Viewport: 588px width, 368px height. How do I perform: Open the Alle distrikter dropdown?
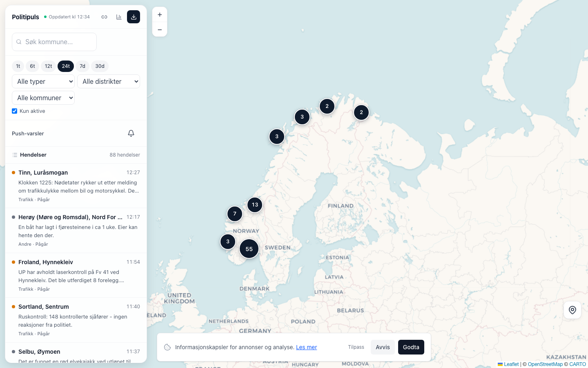tap(109, 81)
